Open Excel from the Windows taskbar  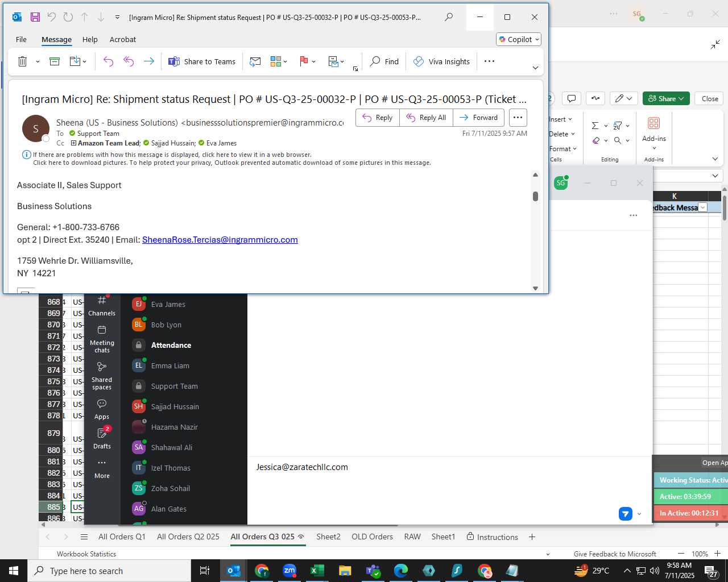[x=317, y=571]
